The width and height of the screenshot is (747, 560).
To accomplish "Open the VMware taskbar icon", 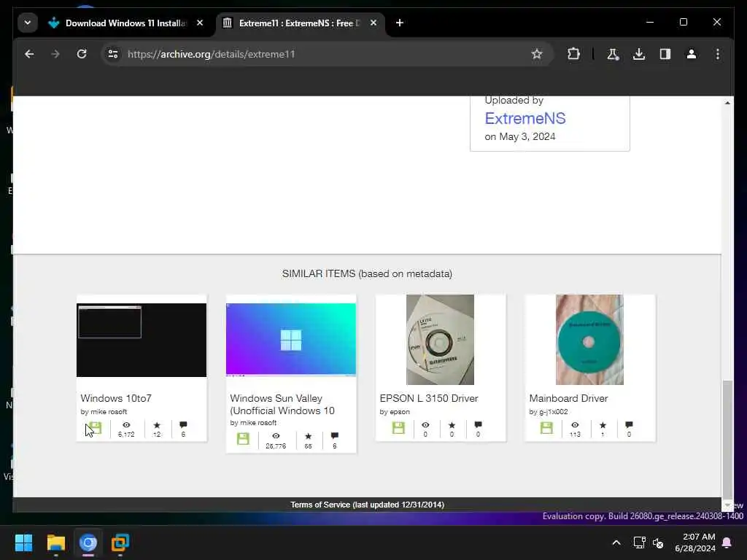I will 120,542.
